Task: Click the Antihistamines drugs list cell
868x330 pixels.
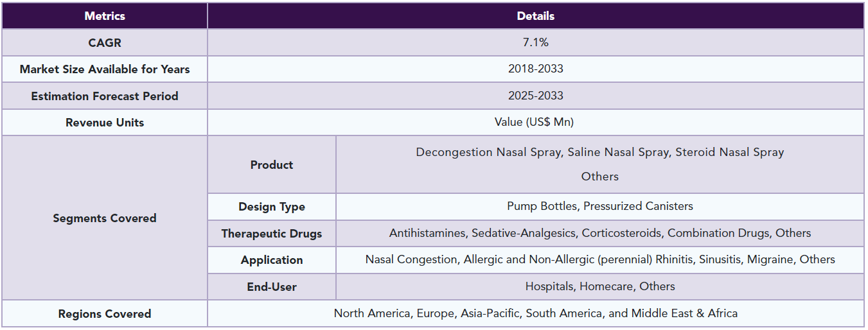Action: click(600, 234)
